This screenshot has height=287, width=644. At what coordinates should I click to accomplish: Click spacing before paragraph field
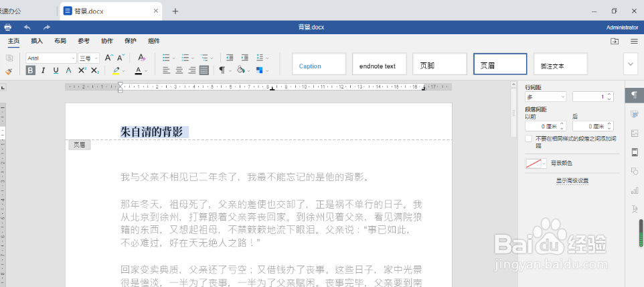click(x=546, y=126)
